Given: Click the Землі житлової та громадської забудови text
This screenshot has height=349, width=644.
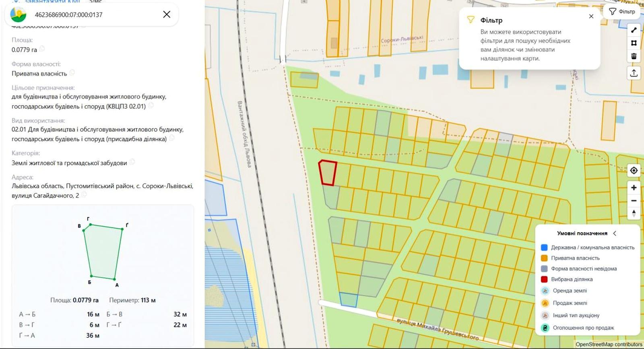Looking at the screenshot, I should pyautogui.click(x=69, y=163).
